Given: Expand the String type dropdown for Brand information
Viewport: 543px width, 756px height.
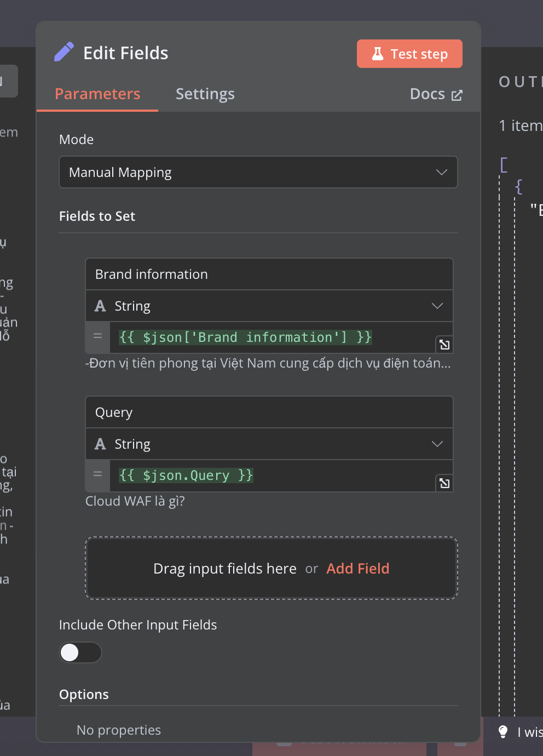Looking at the screenshot, I should point(269,306).
